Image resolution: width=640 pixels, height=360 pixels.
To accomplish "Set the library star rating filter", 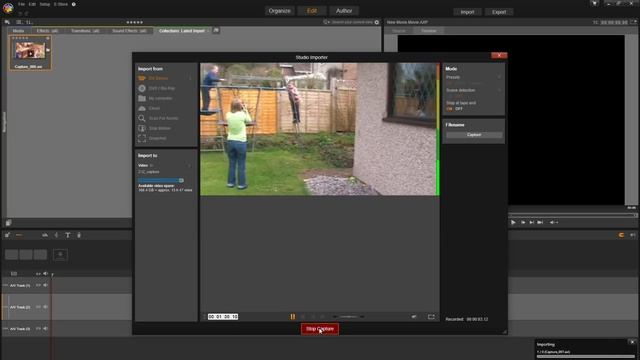I will (135, 22).
